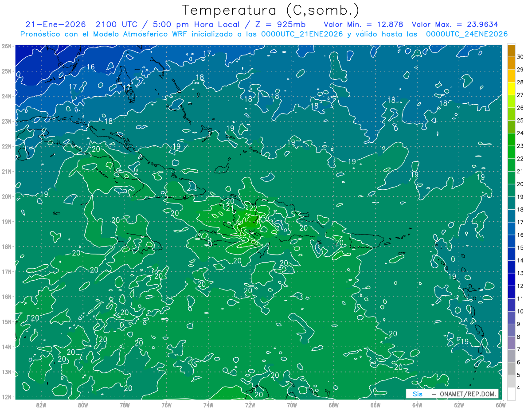Click the 60W longitude axis label
532x411 pixels.
pos(501,405)
